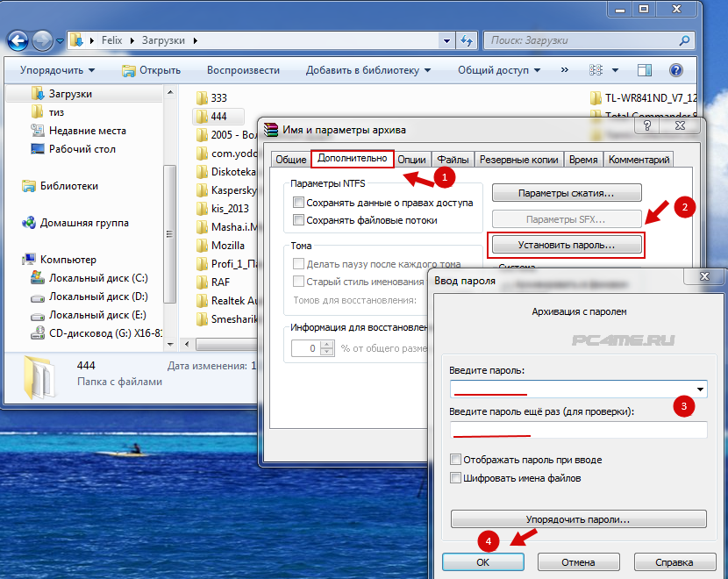This screenshot has width=728, height=579.
Task: Switch to the Комментарий tab
Action: [x=639, y=160]
